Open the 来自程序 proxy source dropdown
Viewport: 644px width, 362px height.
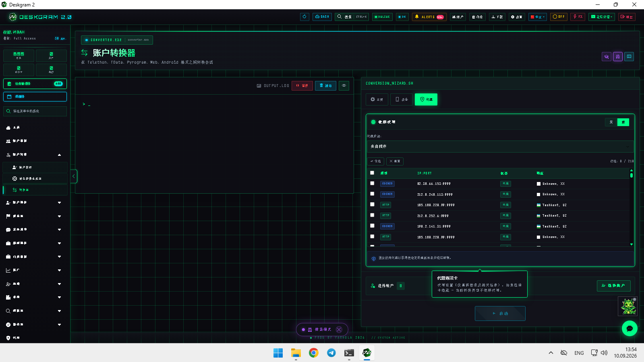[500, 147]
